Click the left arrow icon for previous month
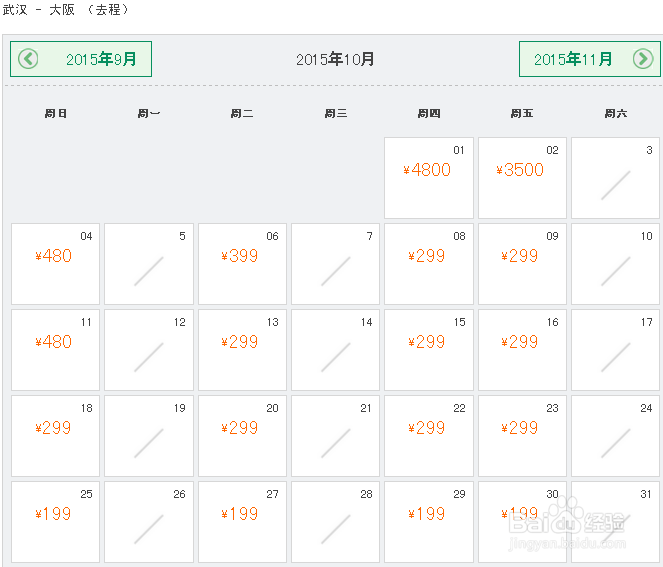This screenshot has height=567, width=663. coord(28,59)
